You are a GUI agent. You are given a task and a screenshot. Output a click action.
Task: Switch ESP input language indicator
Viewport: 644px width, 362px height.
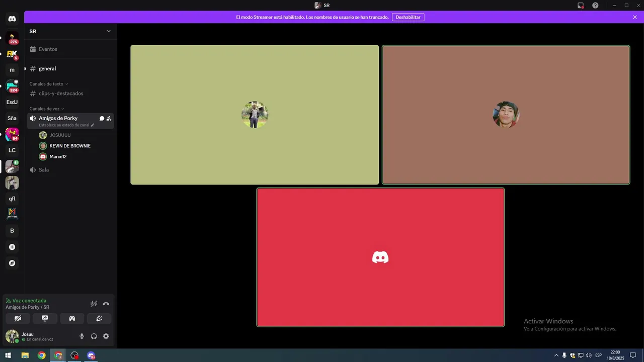[x=598, y=355]
